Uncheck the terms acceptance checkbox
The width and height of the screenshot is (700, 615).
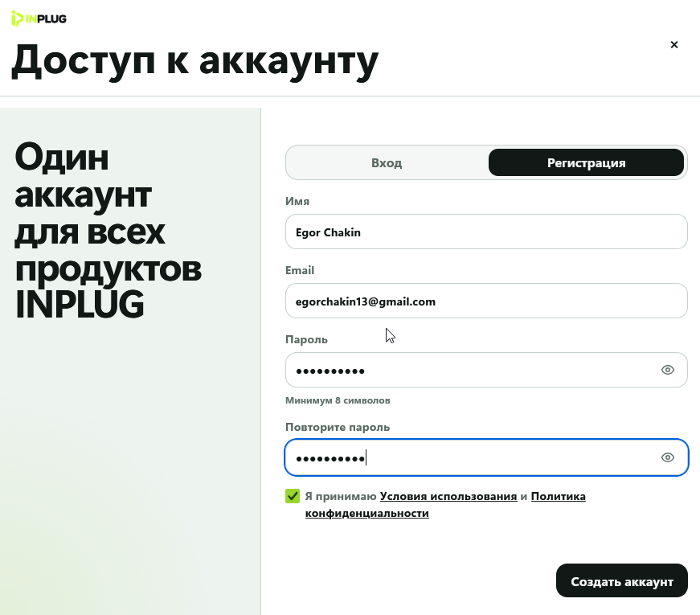tap(293, 496)
